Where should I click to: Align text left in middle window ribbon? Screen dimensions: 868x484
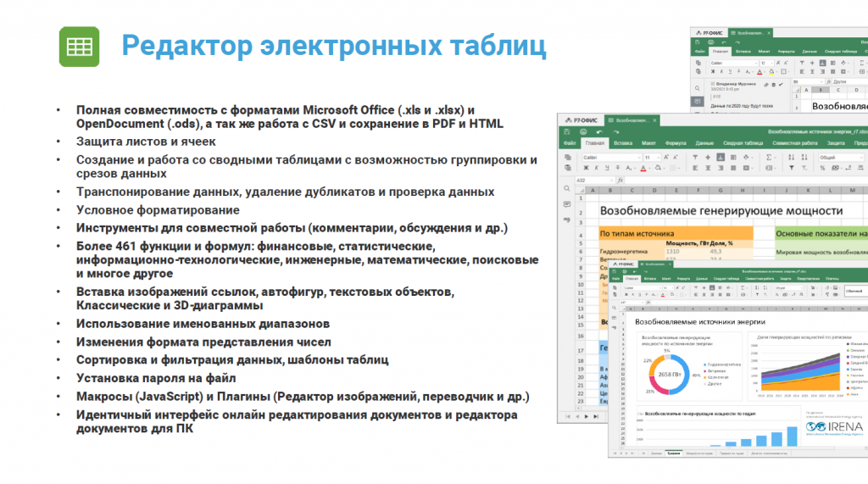695,168
